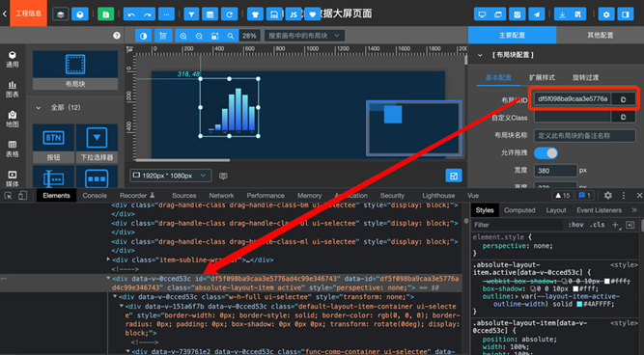Image resolution: width=644 pixels, height=355 pixels.
Task: Switch to the 主要配置 tab
Action: pos(512,36)
